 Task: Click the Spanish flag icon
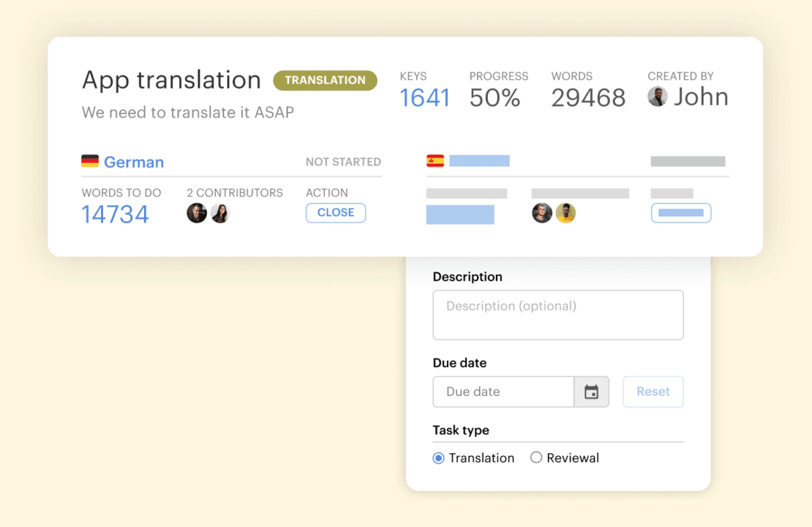coord(435,161)
